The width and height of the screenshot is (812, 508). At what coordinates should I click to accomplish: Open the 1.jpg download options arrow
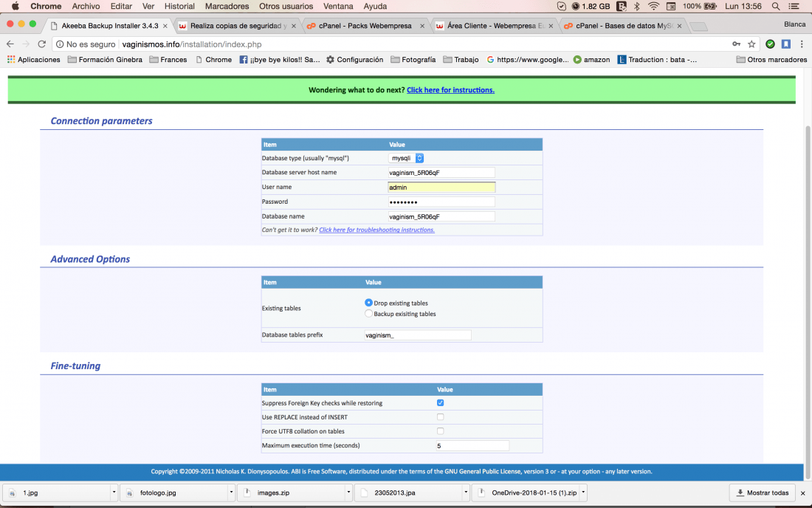point(114,492)
